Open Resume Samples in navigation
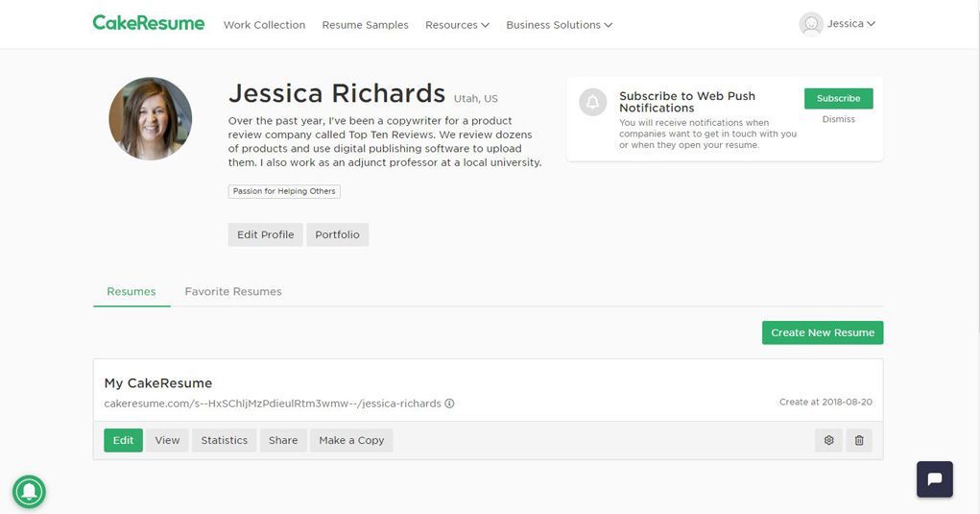The image size is (980, 514). pyautogui.click(x=365, y=25)
